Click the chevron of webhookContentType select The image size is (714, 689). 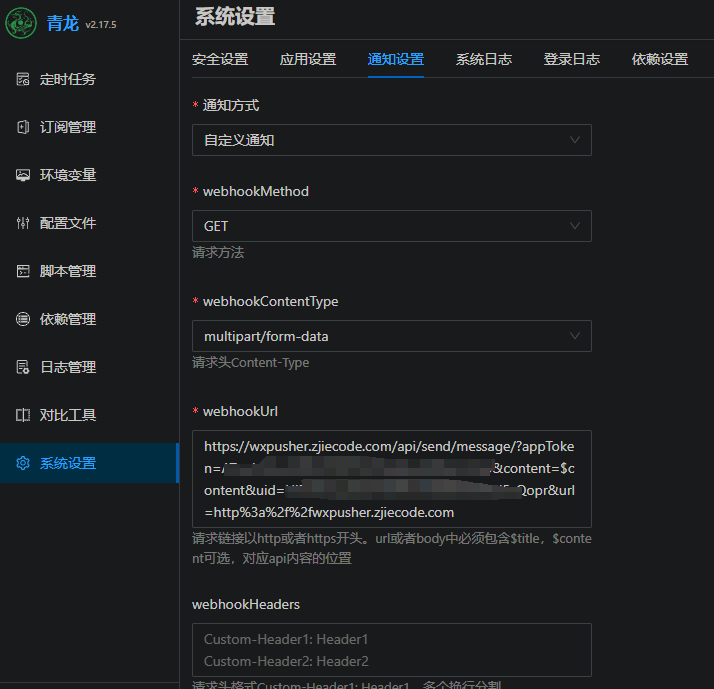575,336
